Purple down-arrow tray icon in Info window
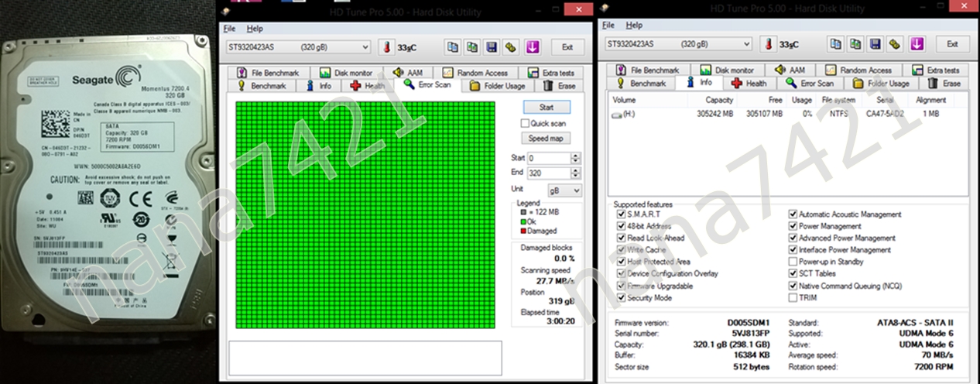 916,44
